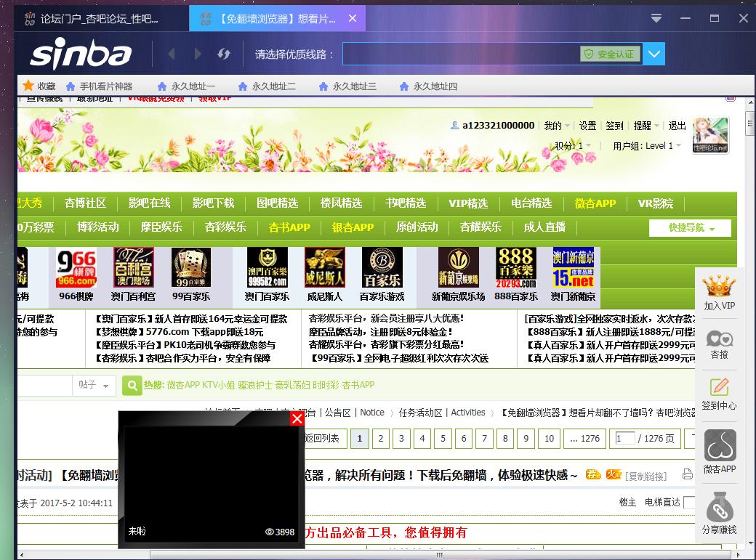Go to page 2 of the thread

[x=380, y=438]
